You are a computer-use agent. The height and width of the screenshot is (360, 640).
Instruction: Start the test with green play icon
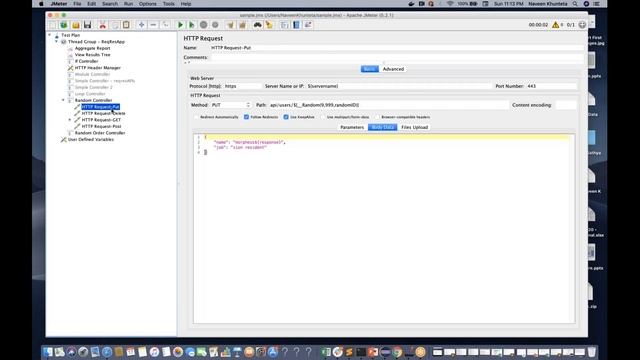pyautogui.click(x=180, y=25)
